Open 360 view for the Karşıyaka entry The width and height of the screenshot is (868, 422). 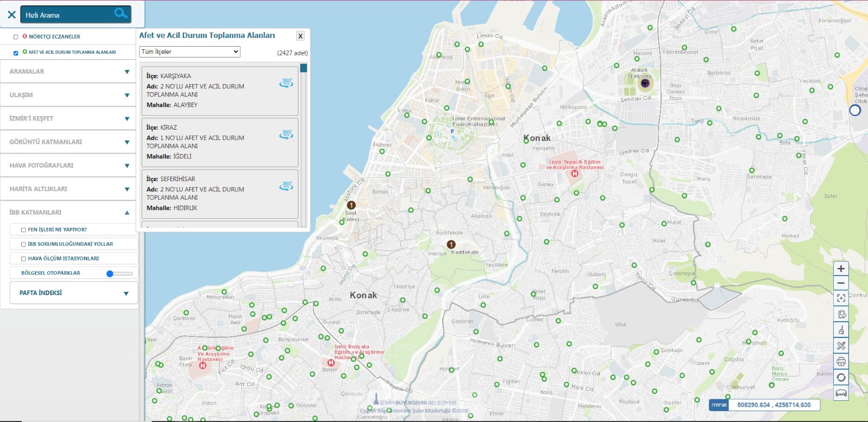[286, 82]
